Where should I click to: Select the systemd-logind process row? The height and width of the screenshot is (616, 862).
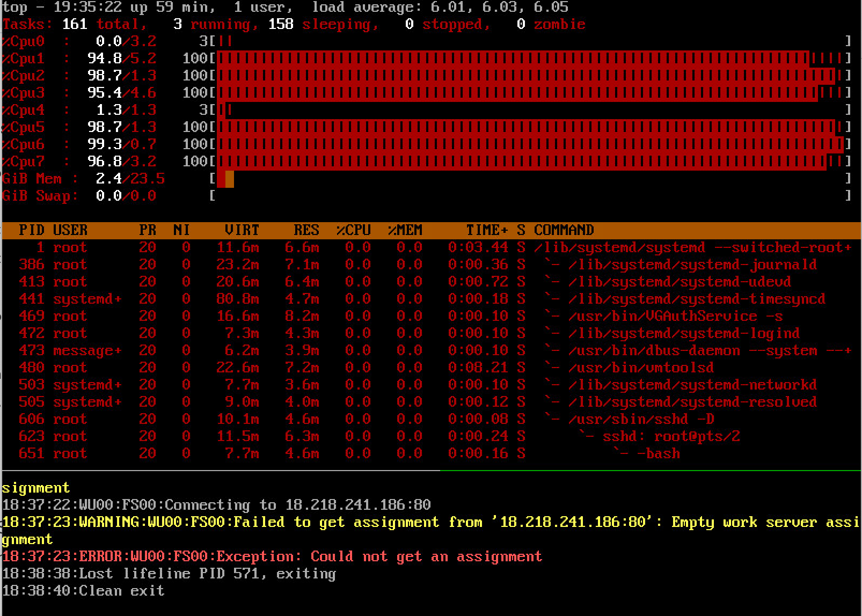pos(432,333)
